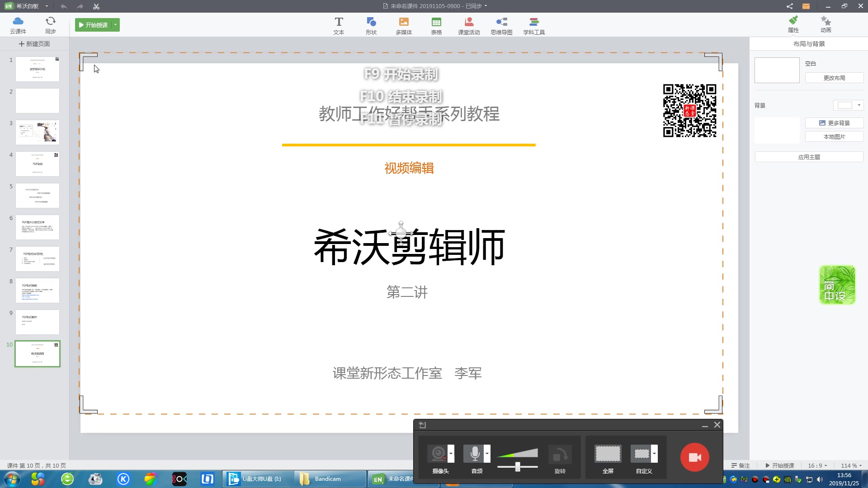Open 课堂活动 classroom activities
This screenshot has width=868, height=488.
click(469, 26)
